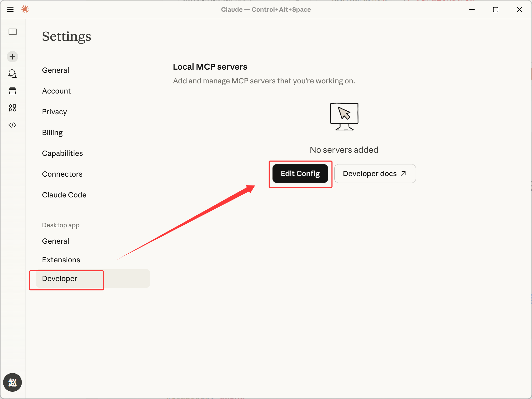Viewport: 532px width, 399px height.
Task: Open the Billing settings page
Action: (52, 132)
